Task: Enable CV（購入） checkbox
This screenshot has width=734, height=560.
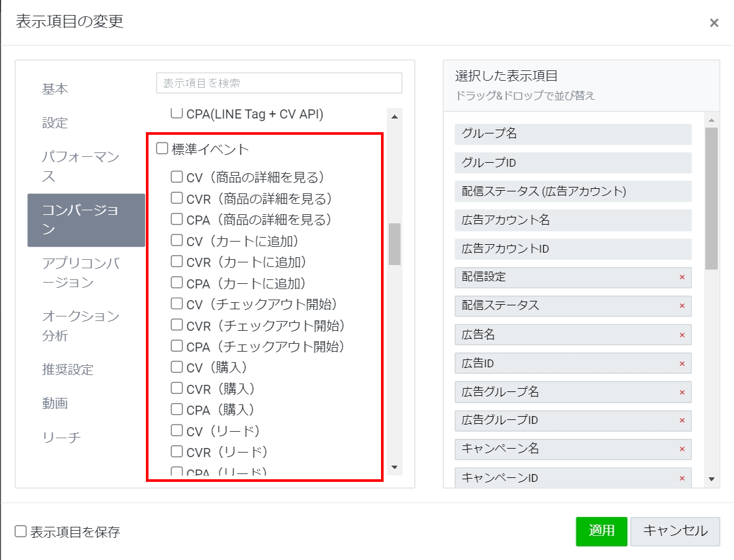Action: tap(176, 367)
